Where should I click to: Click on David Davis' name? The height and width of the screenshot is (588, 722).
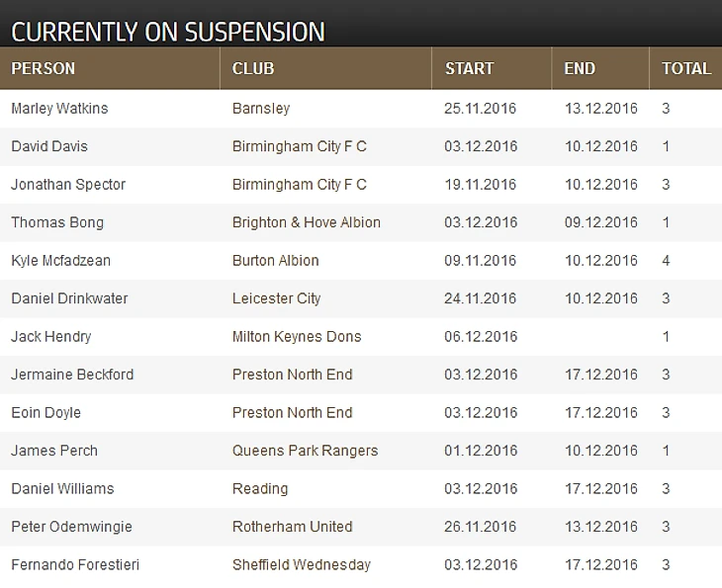tap(49, 146)
